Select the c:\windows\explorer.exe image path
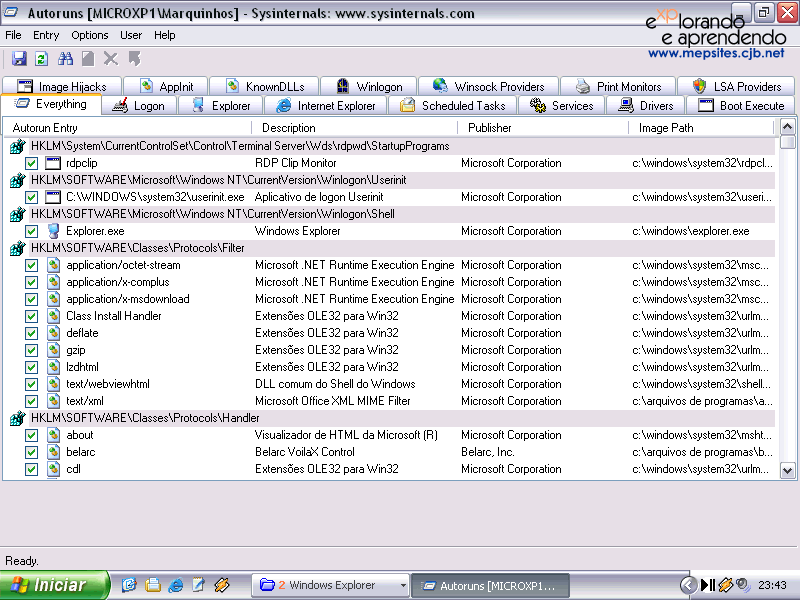The height and width of the screenshot is (600, 800). pyautogui.click(x=691, y=231)
